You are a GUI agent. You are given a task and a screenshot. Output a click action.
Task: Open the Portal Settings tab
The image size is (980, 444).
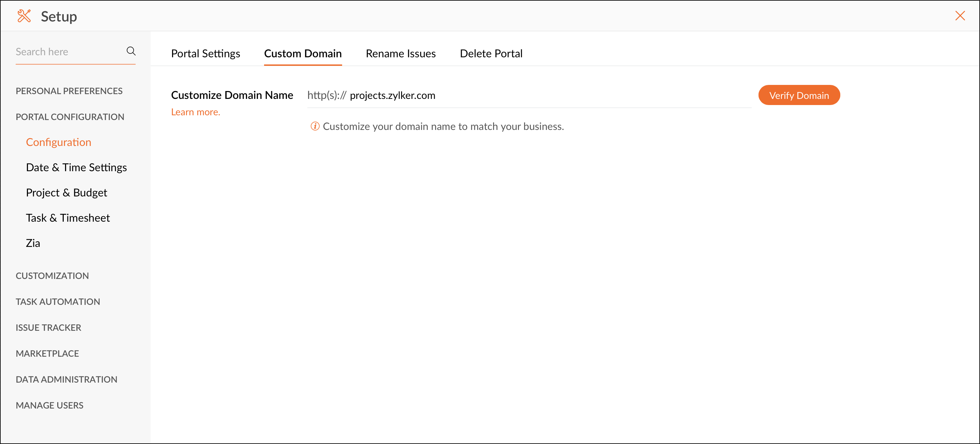tap(205, 54)
